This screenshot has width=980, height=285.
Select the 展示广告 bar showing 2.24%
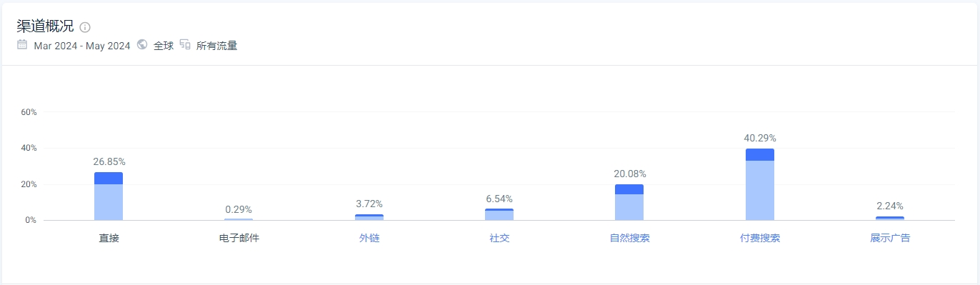[890, 218]
